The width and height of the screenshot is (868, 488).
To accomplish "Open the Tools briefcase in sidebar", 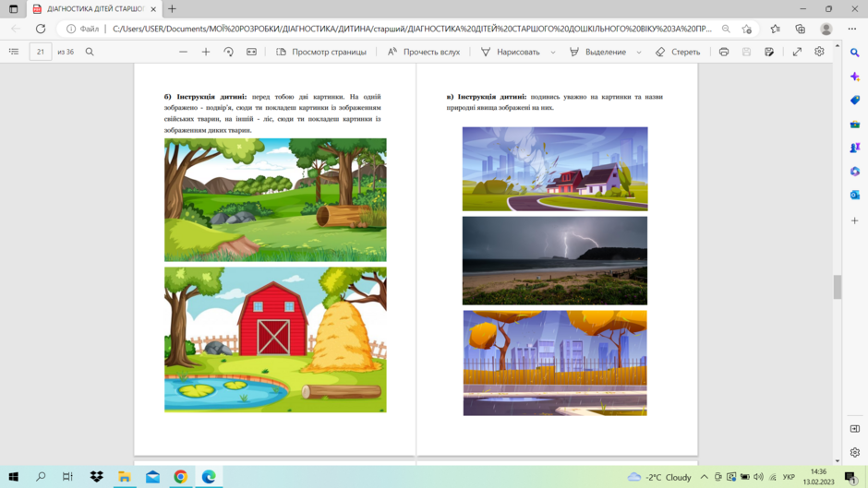I will click(855, 124).
